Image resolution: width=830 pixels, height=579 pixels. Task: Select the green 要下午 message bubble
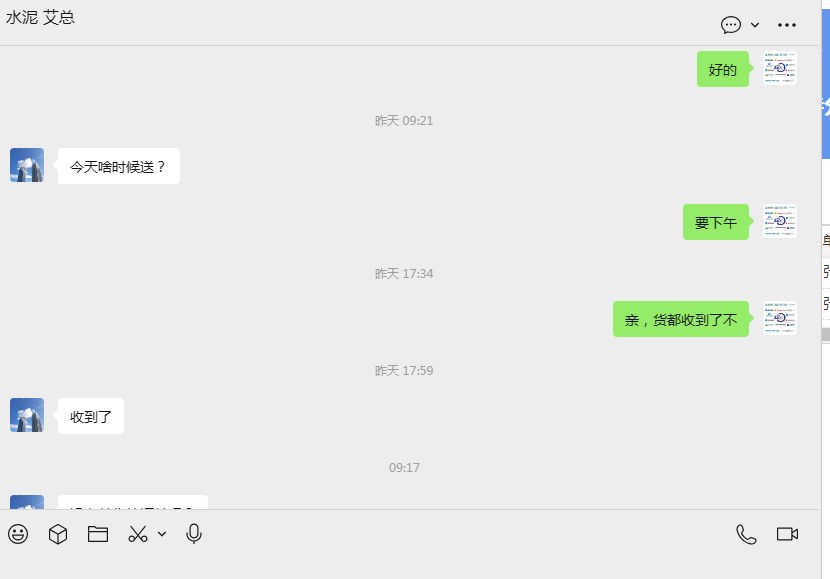point(716,222)
